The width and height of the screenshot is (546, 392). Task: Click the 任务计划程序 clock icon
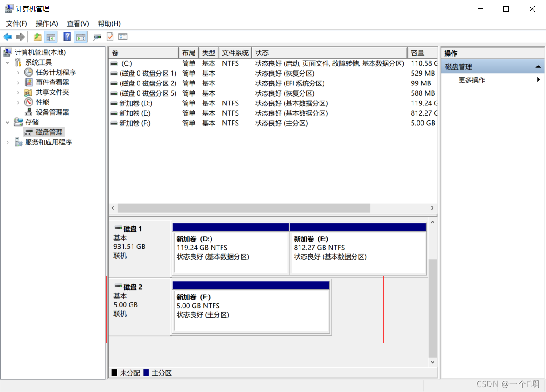(29, 72)
